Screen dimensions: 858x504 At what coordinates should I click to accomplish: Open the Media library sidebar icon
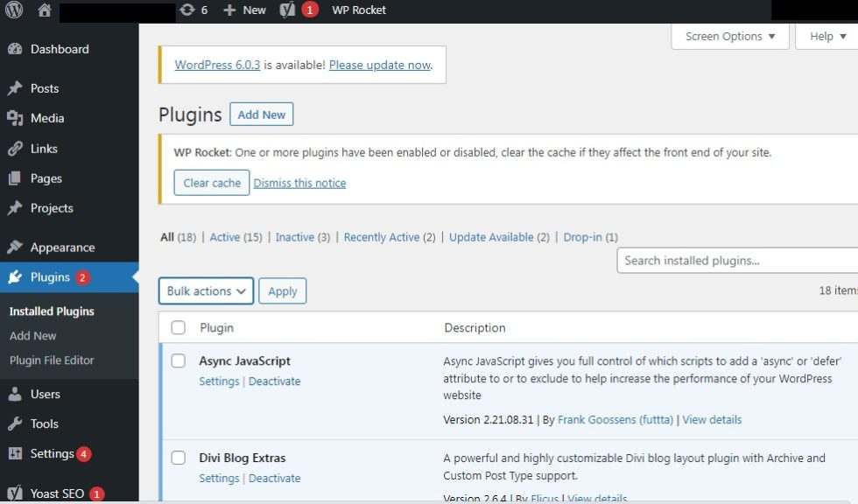click(x=15, y=118)
